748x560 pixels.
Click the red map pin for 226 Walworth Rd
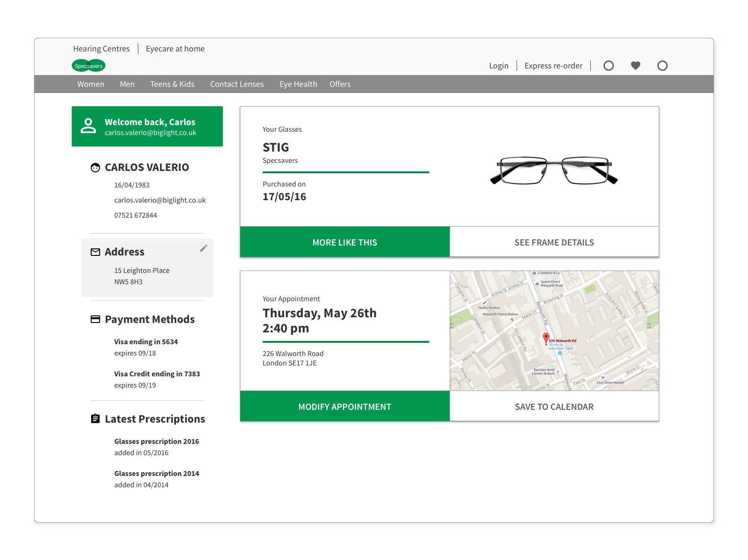546,338
